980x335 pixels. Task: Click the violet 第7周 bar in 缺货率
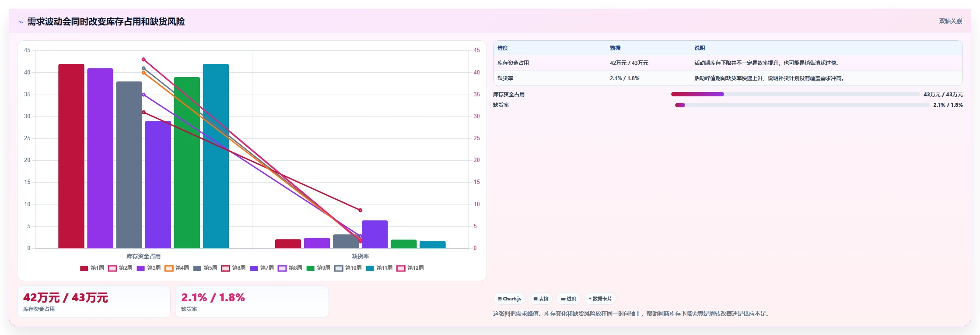coord(374,234)
